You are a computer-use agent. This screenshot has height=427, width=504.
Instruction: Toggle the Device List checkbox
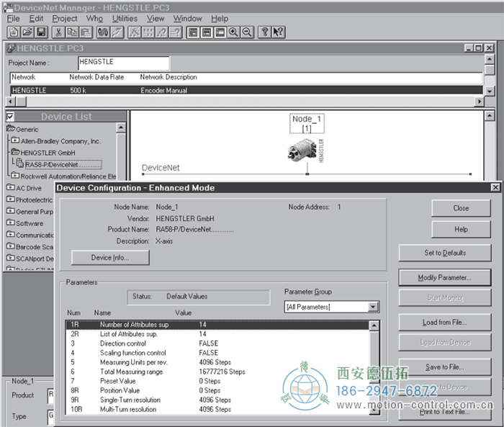(10, 117)
